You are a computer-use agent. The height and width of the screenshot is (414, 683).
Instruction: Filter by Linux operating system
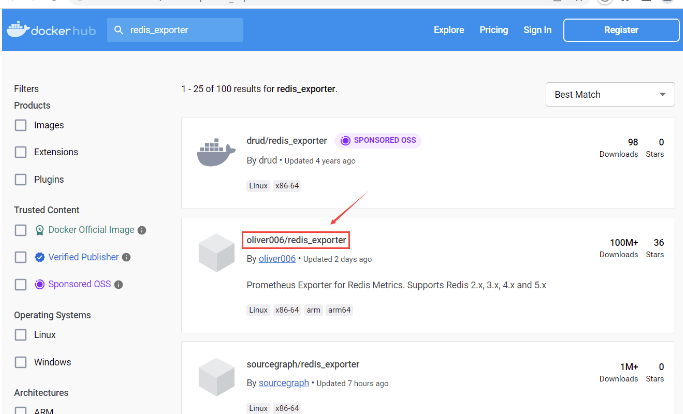pos(20,335)
